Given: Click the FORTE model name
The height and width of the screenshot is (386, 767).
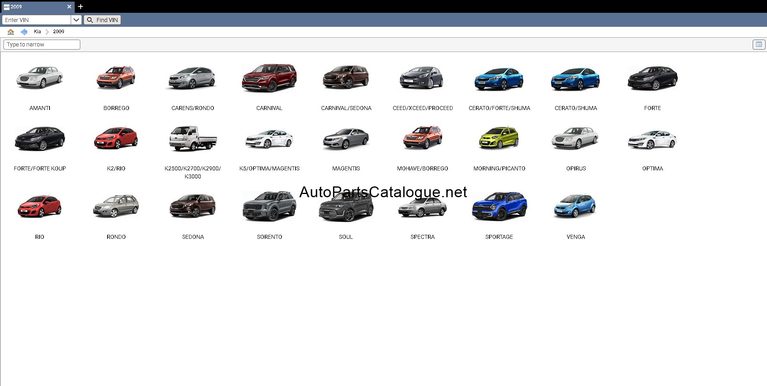Looking at the screenshot, I should pos(653,108).
